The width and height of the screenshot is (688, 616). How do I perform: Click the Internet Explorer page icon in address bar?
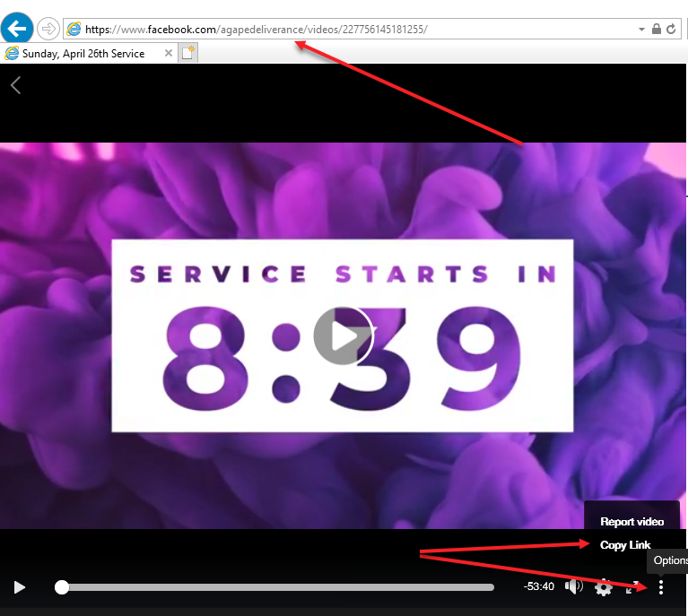click(x=74, y=29)
